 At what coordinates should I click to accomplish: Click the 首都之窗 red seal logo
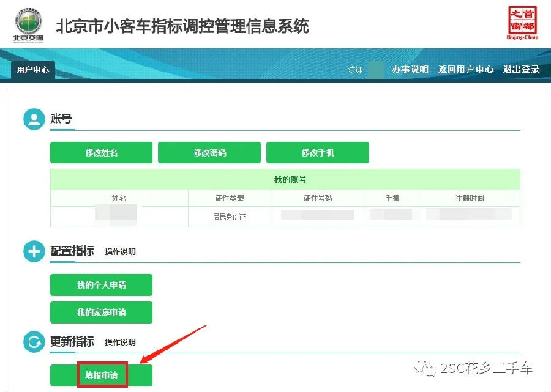click(x=522, y=22)
